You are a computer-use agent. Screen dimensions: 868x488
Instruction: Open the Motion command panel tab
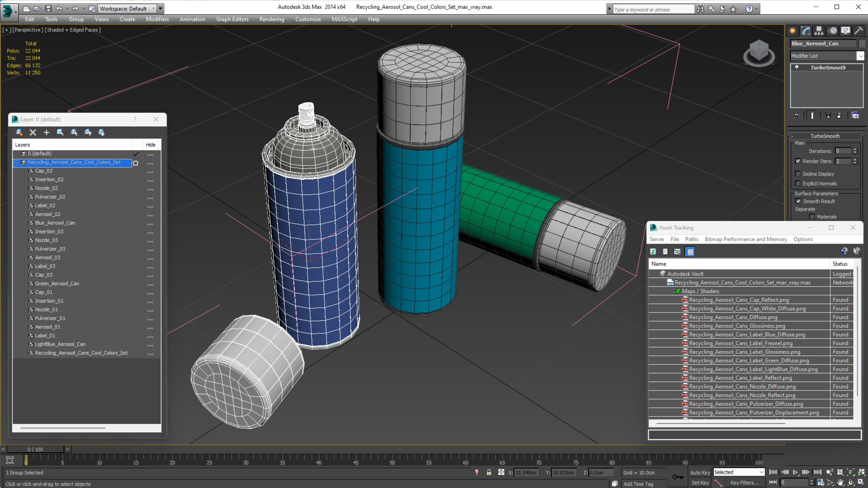tap(833, 31)
